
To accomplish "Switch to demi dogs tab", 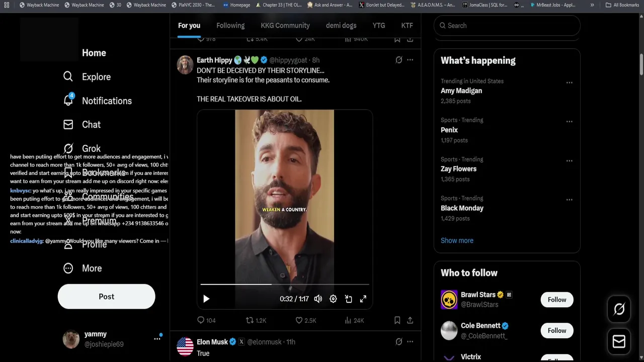I will pyautogui.click(x=341, y=26).
